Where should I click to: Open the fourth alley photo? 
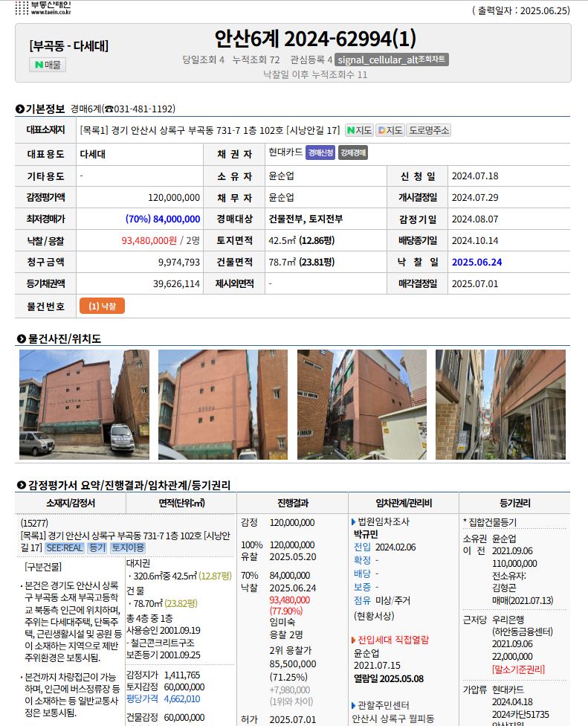coord(500,404)
